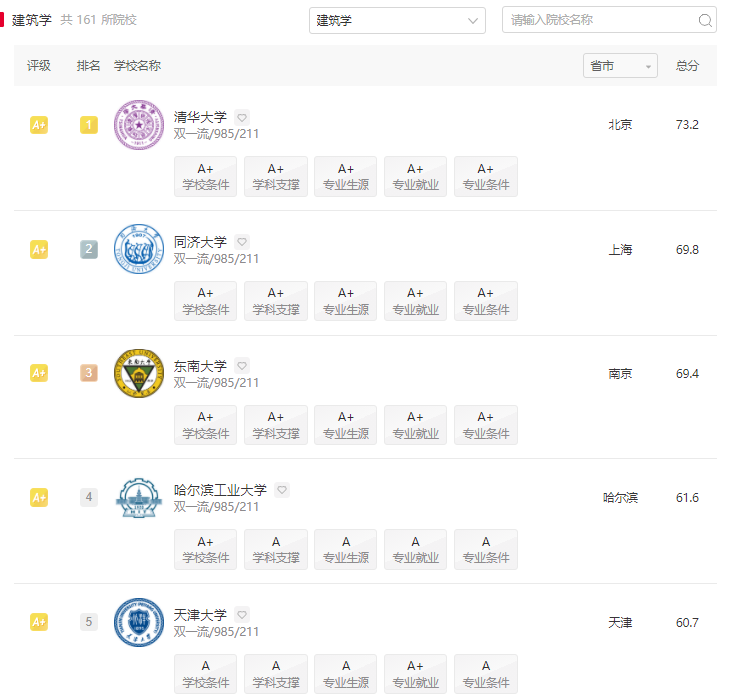The image size is (729, 700).
Task: Click the Tianjin University emblem
Action: [139, 622]
